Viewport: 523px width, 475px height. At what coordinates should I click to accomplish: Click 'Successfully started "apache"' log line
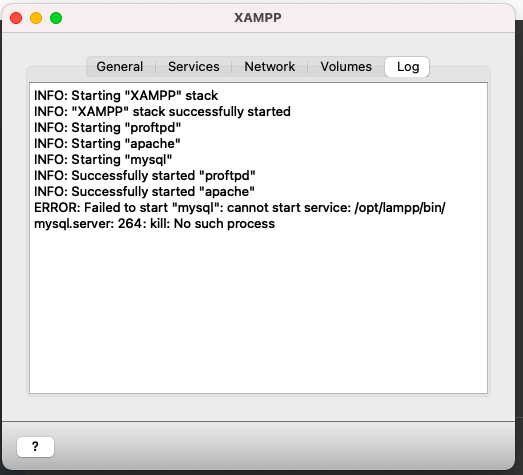(144, 192)
